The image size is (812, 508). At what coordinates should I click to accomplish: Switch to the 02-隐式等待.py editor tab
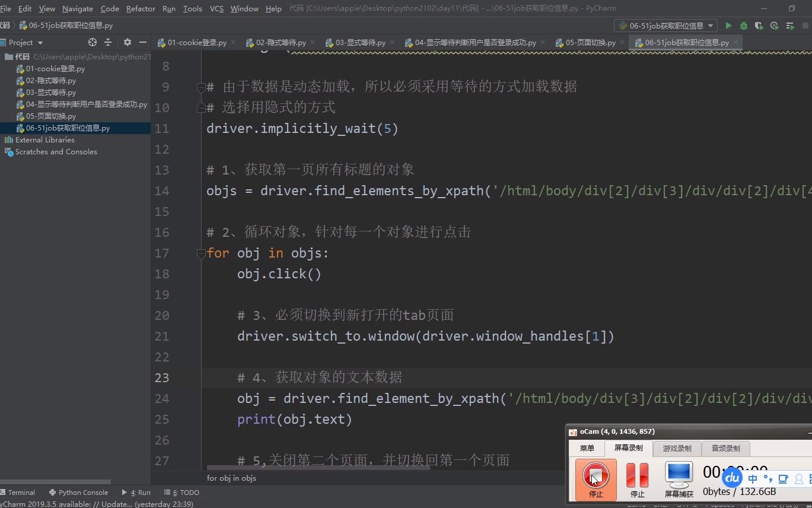[281, 42]
